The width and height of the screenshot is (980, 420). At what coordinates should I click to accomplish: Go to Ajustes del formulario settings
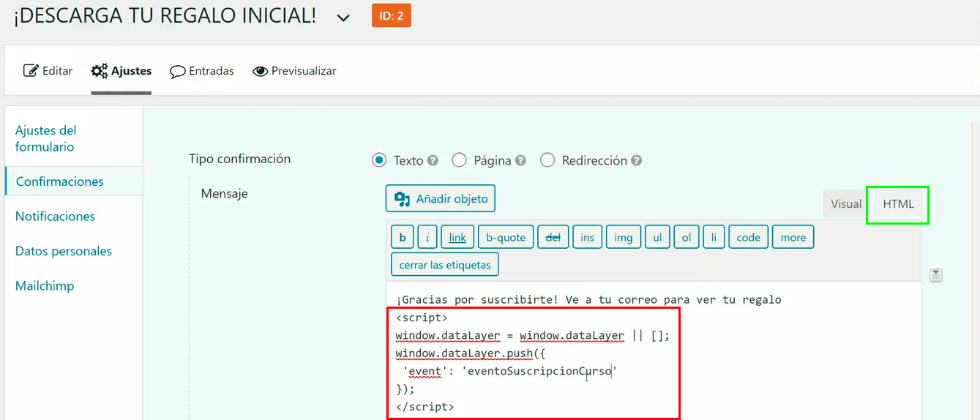[x=46, y=138]
